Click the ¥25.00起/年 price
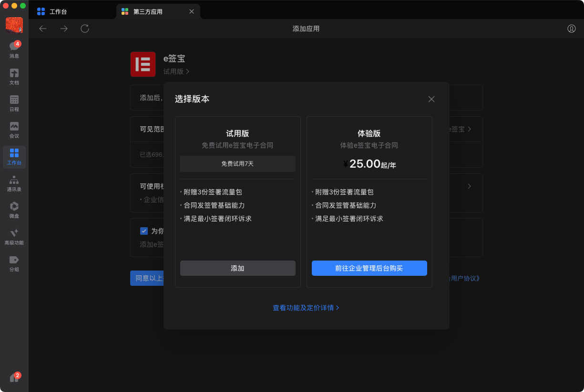Viewport: 584px width, 392px height. pos(369,164)
